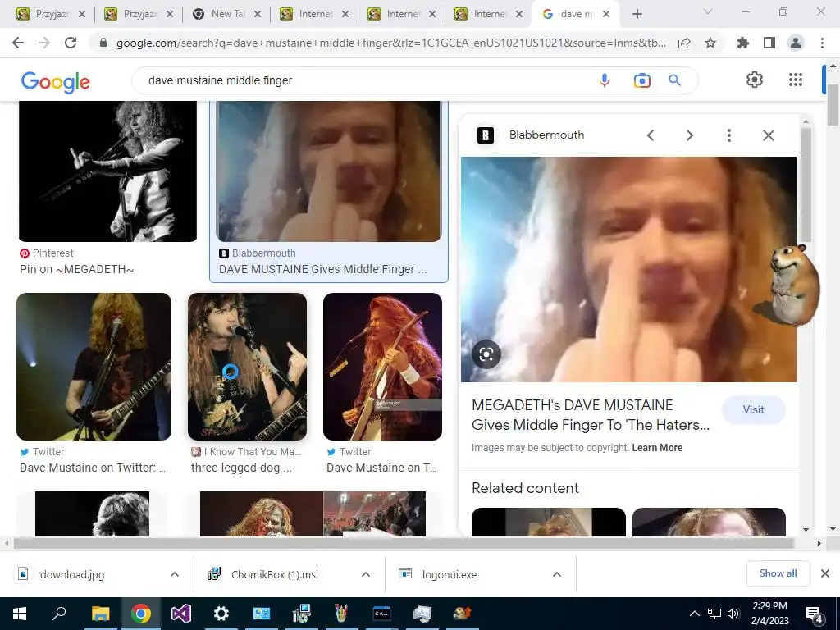Expand options for logonui.exe download
Image resolution: width=840 pixels, height=630 pixels.
tap(557, 574)
